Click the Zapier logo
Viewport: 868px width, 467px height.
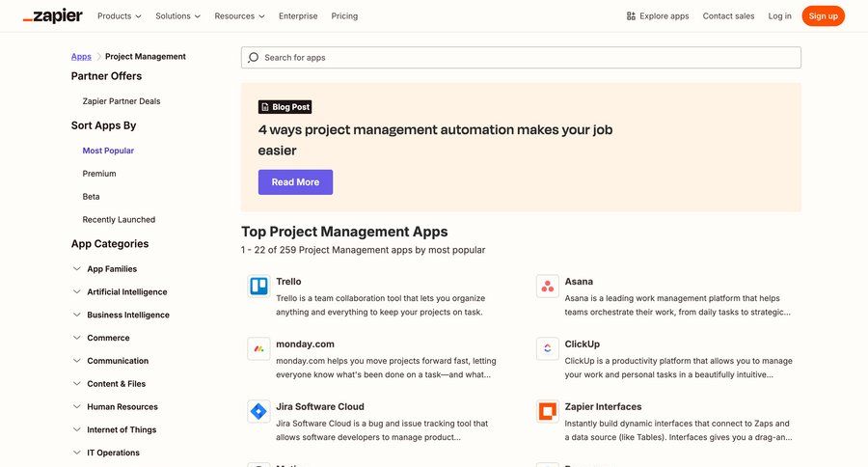coord(53,16)
